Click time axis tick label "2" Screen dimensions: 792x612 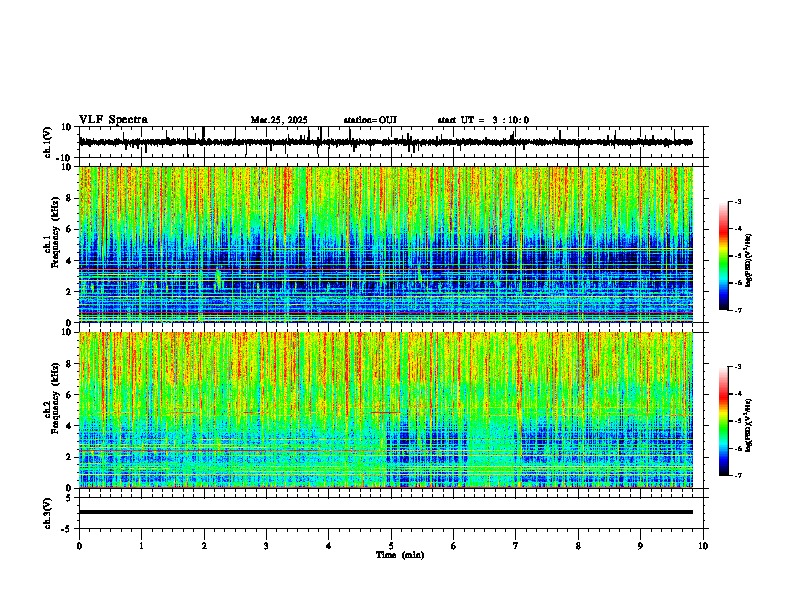204,546
